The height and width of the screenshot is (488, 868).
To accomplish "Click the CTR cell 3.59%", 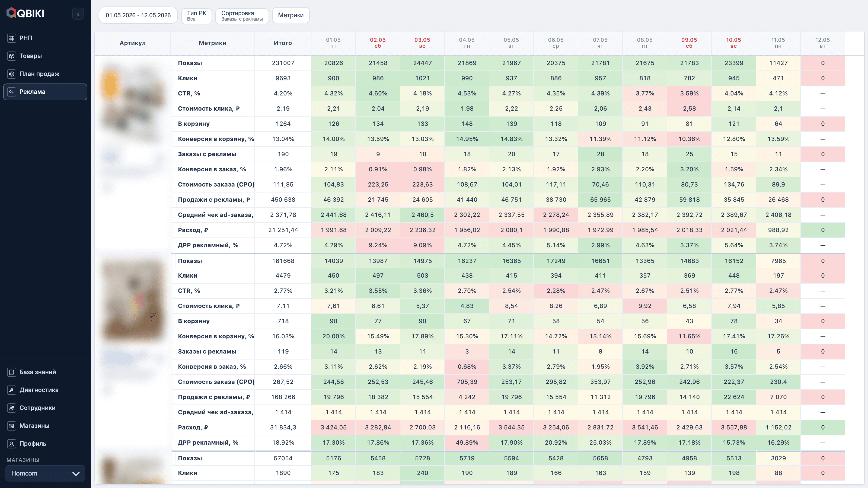I will 690,93.
